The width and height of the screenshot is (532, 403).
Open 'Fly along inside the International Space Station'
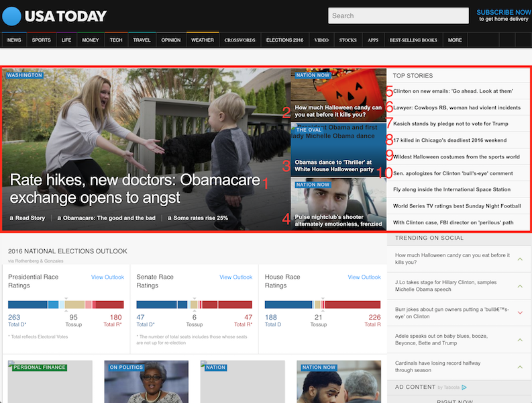coord(452,189)
